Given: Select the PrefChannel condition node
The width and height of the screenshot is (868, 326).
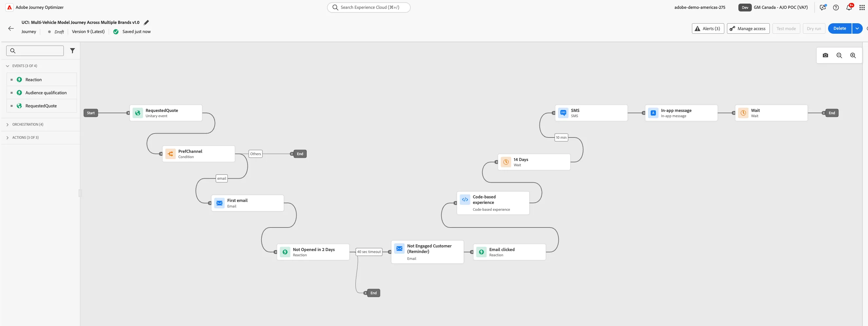Looking at the screenshot, I should (198, 154).
